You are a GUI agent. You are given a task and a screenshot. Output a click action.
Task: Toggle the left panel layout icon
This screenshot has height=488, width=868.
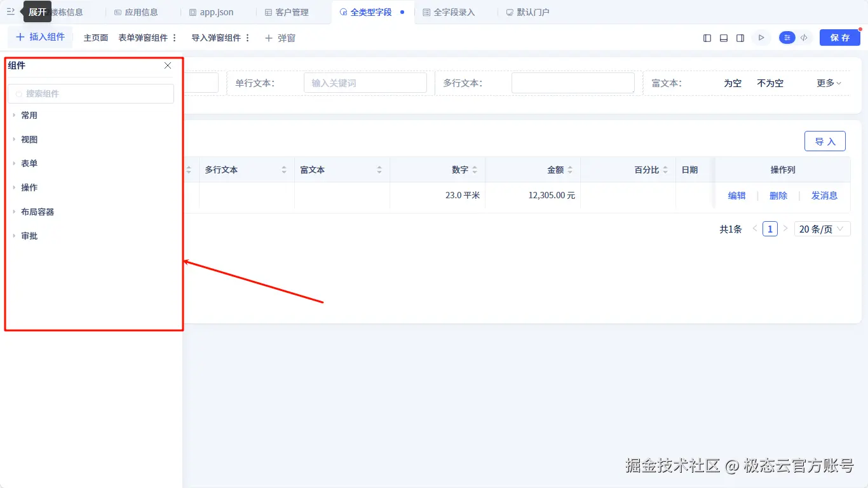click(707, 38)
